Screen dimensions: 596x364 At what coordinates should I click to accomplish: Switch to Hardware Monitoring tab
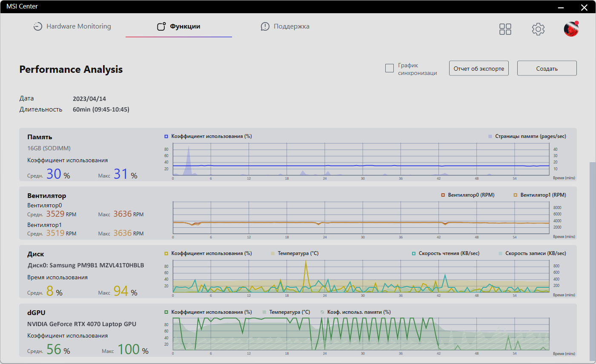78,26
